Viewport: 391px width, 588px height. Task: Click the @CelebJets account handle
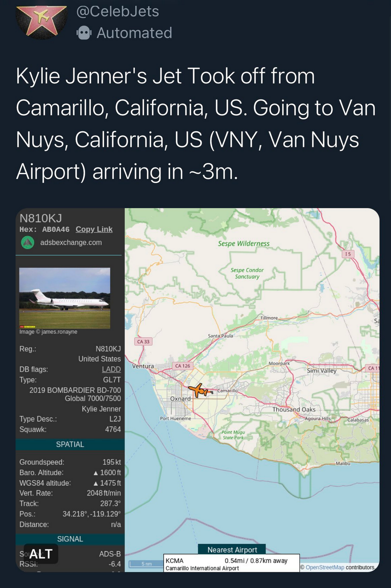[118, 11]
